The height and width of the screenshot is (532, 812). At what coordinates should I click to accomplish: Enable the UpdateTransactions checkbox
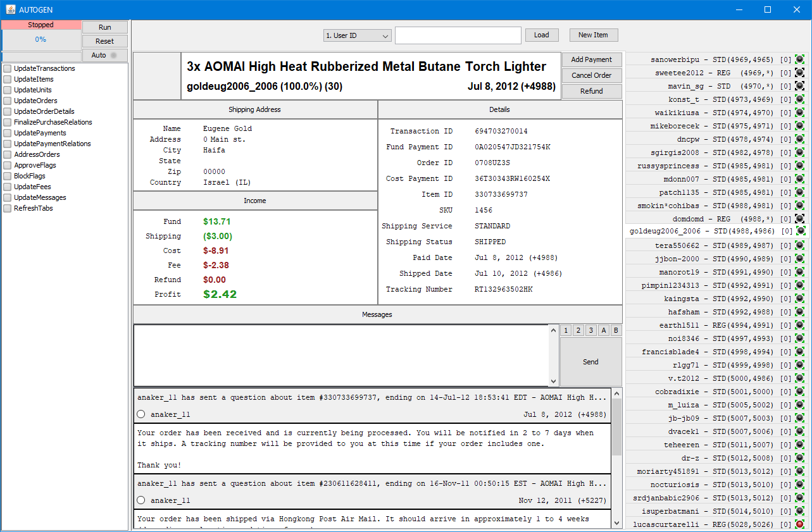point(8,68)
